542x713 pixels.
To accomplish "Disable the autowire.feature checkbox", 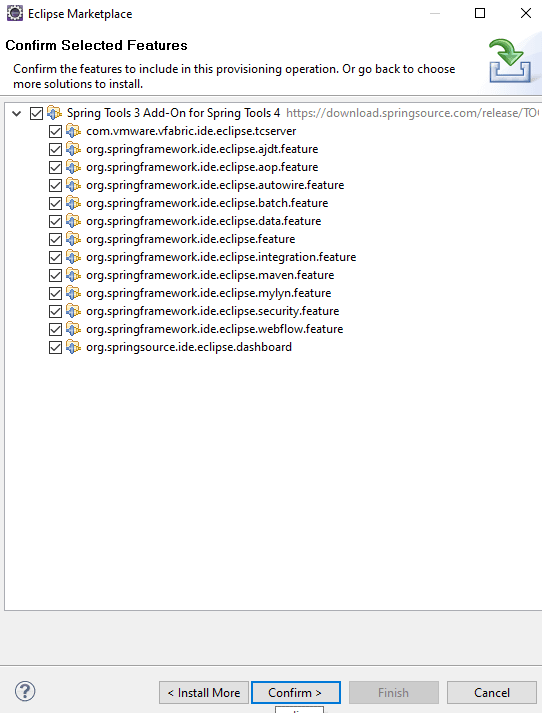I will [55, 185].
